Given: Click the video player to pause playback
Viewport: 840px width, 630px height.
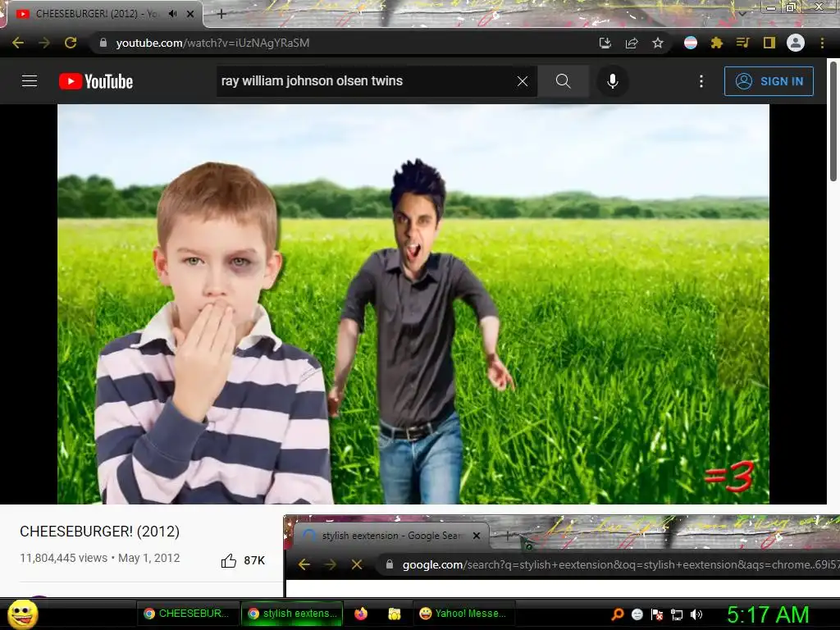Looking at the screenshot, I should pyautogui.click(x=413, y=304).
